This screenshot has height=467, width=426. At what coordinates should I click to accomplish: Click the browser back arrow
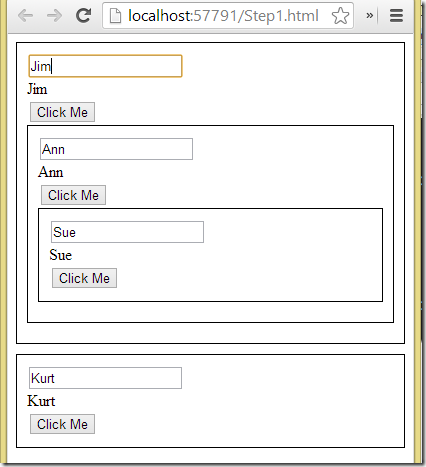coord(25,16)
